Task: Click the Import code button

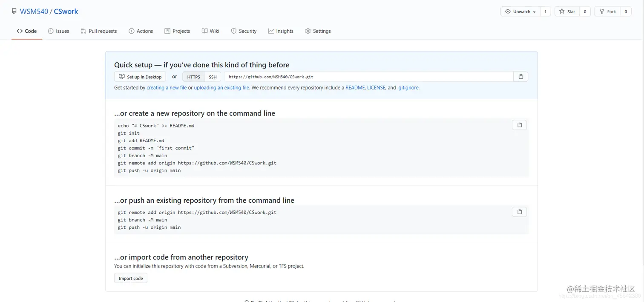Action: tap(131, 279)
